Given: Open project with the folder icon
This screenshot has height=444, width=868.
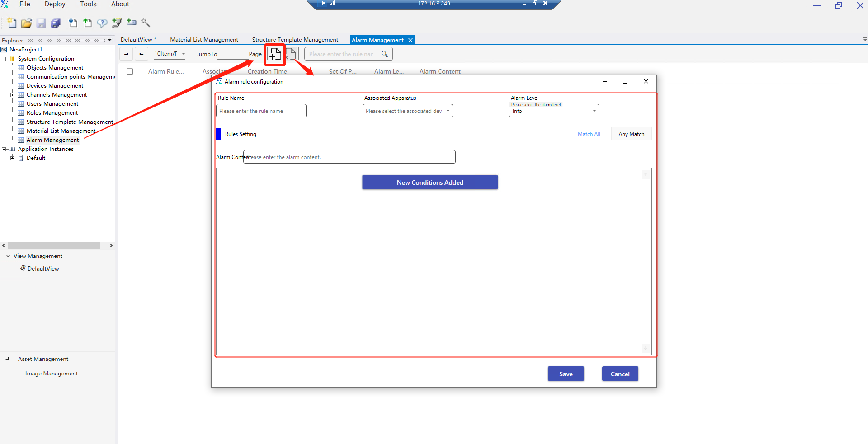Looking at the screenshot, I should coord(27,23).
